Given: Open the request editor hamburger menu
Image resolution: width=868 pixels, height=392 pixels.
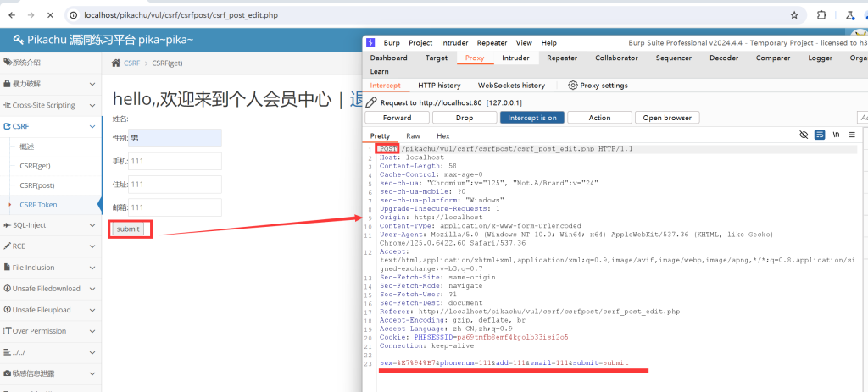Looking at the screenshot, I should click(852, 135).
